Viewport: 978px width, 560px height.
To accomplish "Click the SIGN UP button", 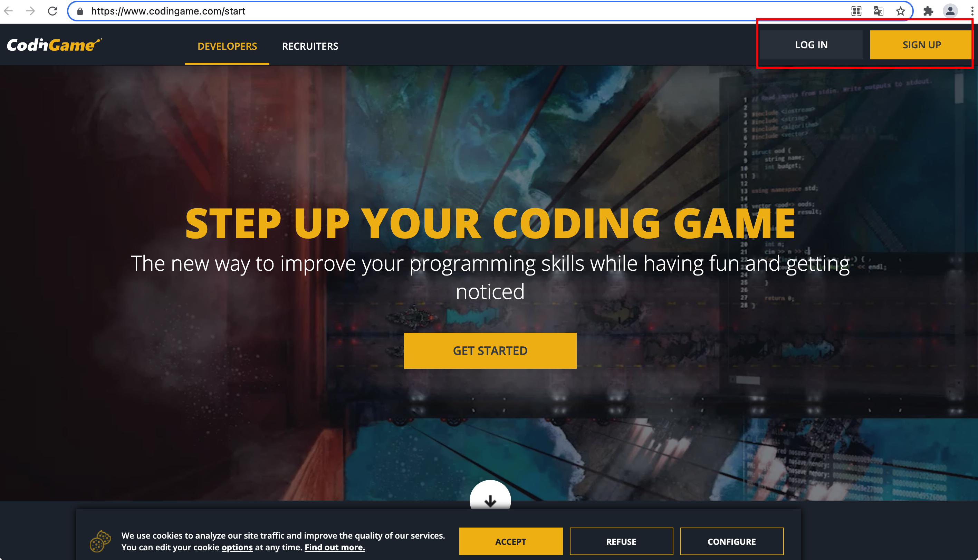I will click(x=922, y=45).
